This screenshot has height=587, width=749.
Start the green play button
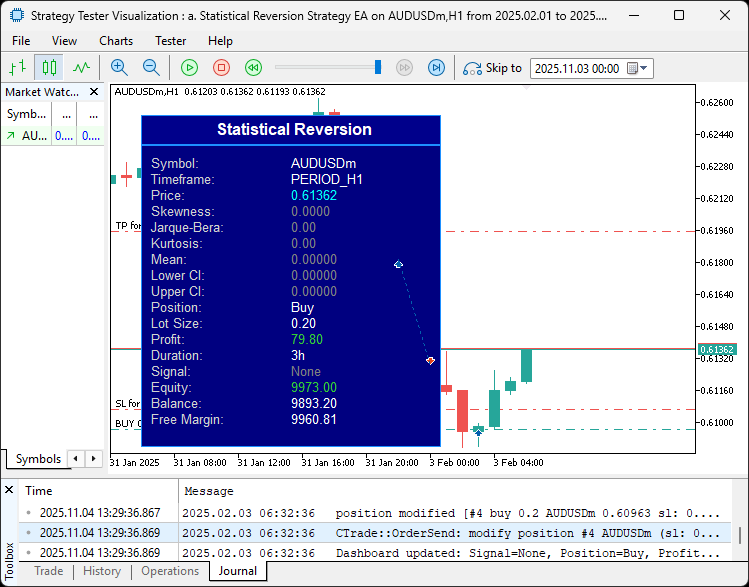coord(189,68)
